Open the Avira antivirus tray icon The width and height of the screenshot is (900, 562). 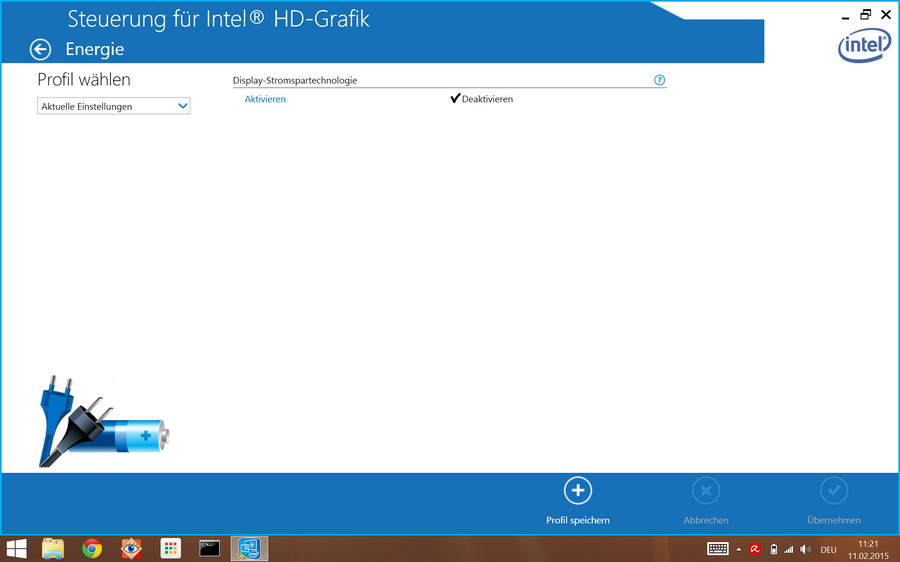755,549
